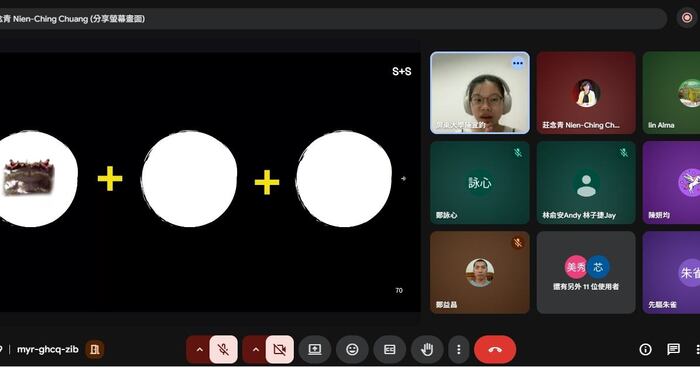700x367 pixels.
Task: Toggle captions button
Action: tap(389, 349)
